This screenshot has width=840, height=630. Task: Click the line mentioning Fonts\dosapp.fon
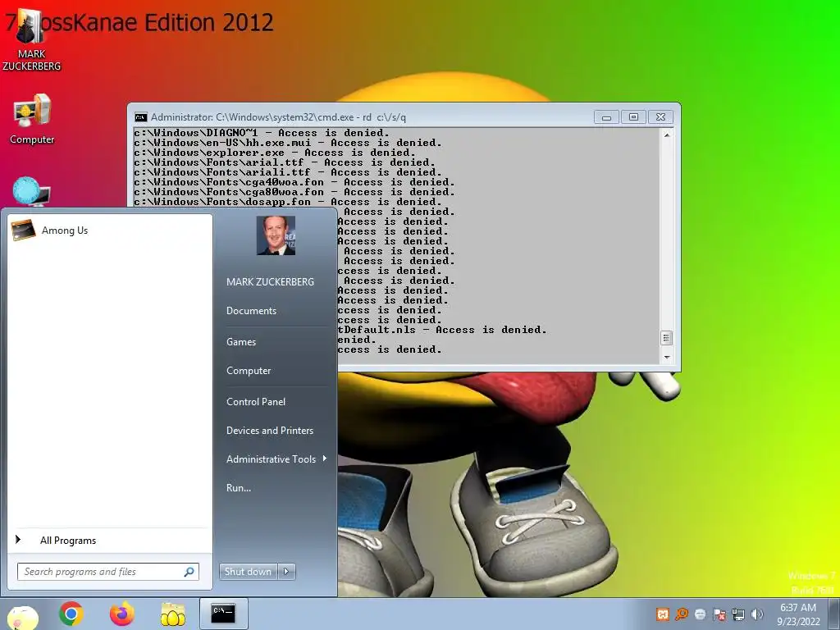click(288, 202)
